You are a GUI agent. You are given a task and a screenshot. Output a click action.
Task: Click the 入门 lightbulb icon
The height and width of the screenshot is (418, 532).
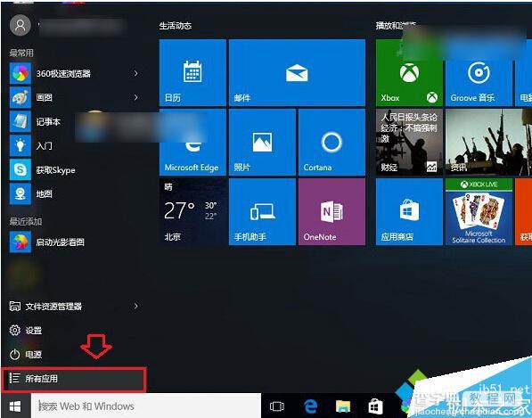pos(20,146)
